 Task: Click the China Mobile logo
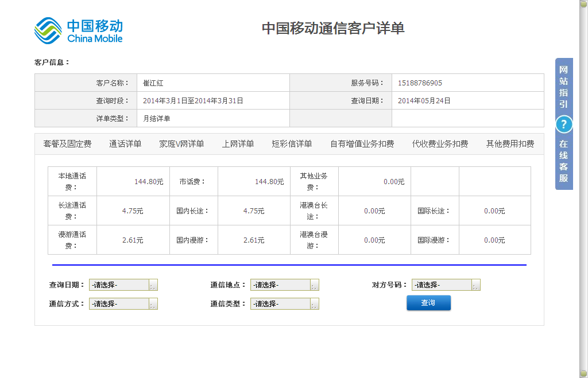pyautogui.click(x=78, y=31)
